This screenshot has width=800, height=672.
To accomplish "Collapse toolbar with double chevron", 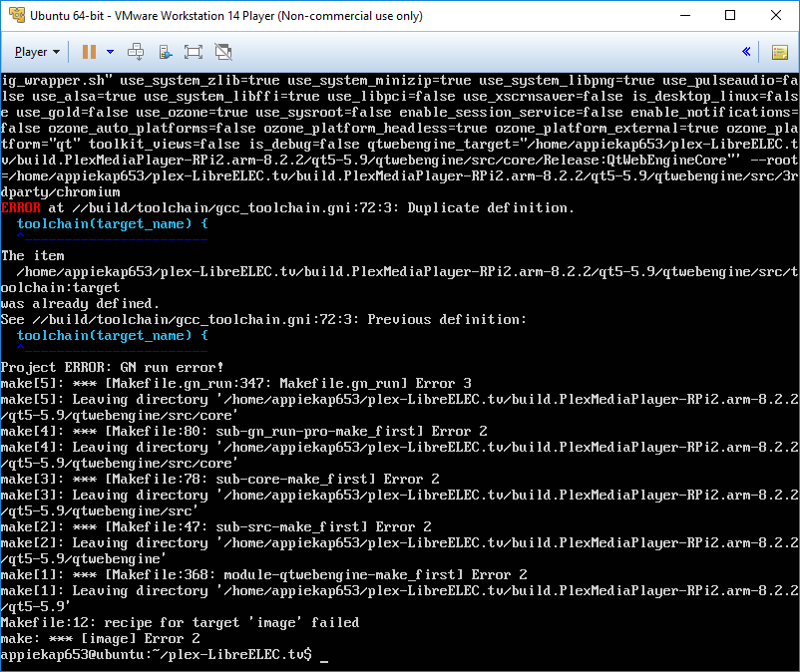I will (746, 52).
